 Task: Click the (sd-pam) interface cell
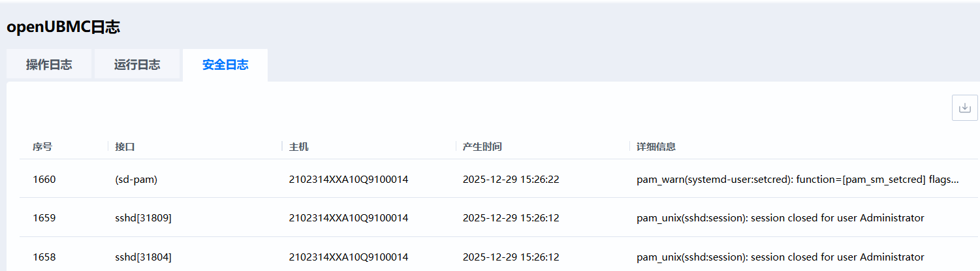pos(136,179)
